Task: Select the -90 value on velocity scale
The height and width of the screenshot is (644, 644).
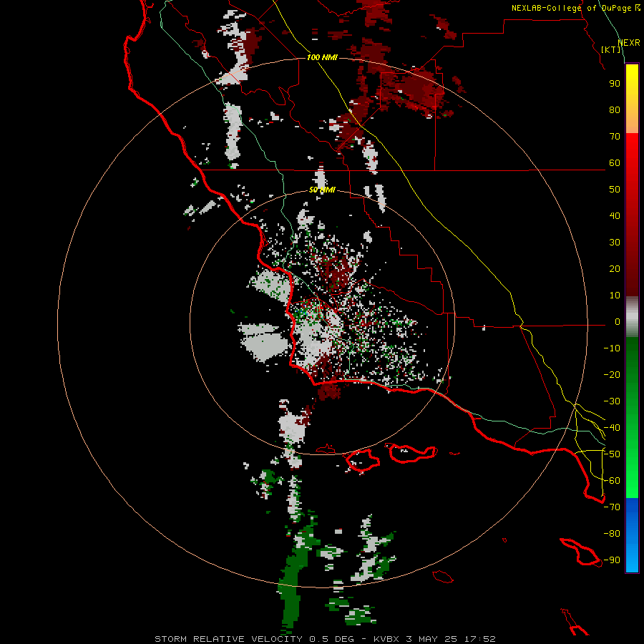Action: pyautogui.click(x=612, y=560)
